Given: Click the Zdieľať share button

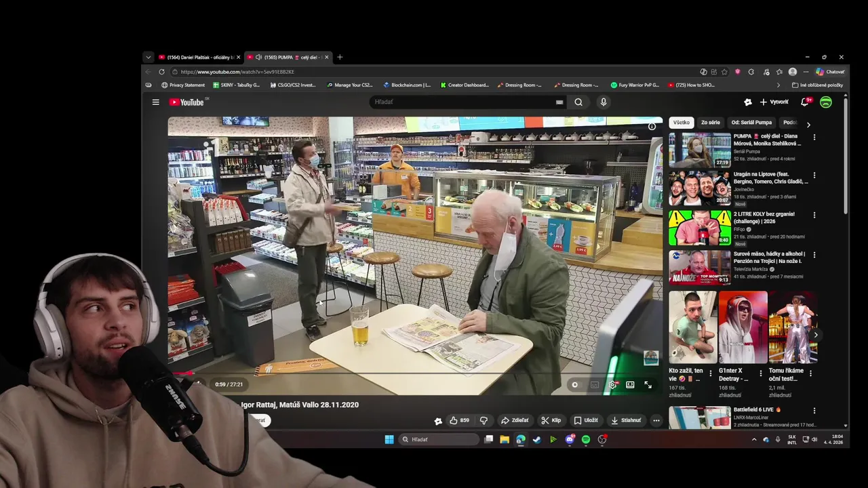Looking at the screenshot, I should 515,420.
